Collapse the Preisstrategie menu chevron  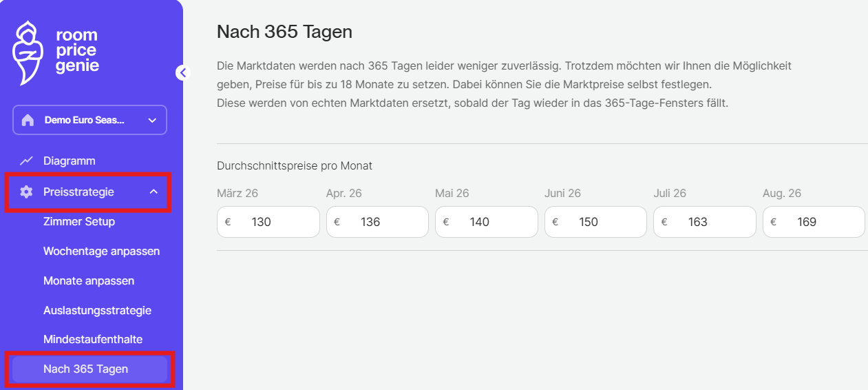pyautogui.click(x=154, y=192)
